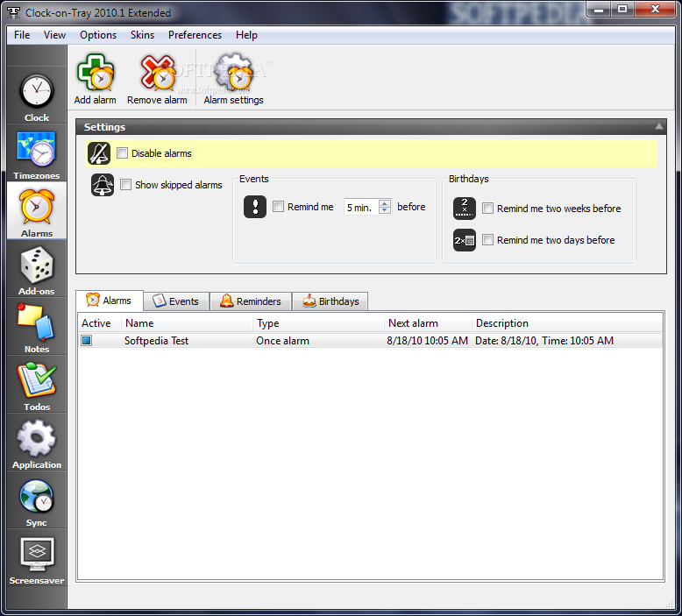Toggle Show skipped alarms checkbox

pyautogui.click(x=125, y=184)
